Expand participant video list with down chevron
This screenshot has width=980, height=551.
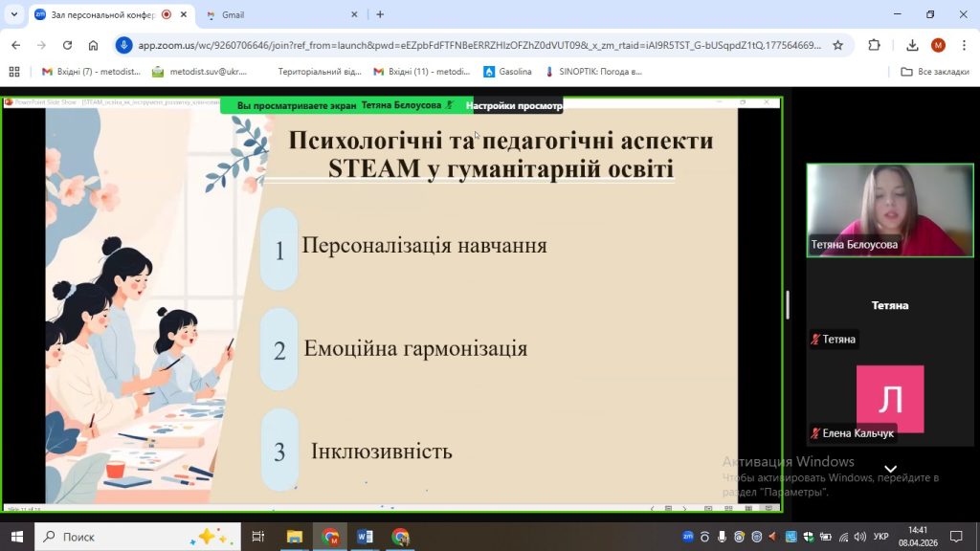point(890,469)
